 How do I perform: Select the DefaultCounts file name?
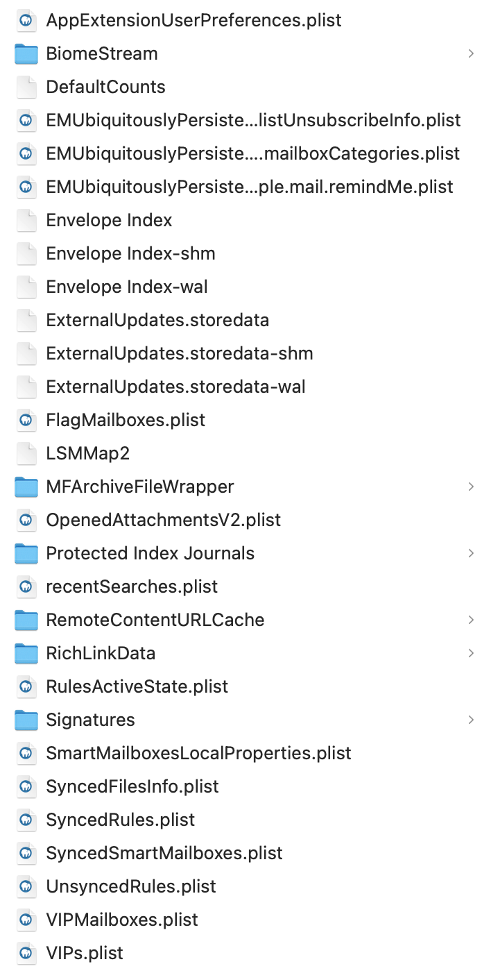click(105, 87)
